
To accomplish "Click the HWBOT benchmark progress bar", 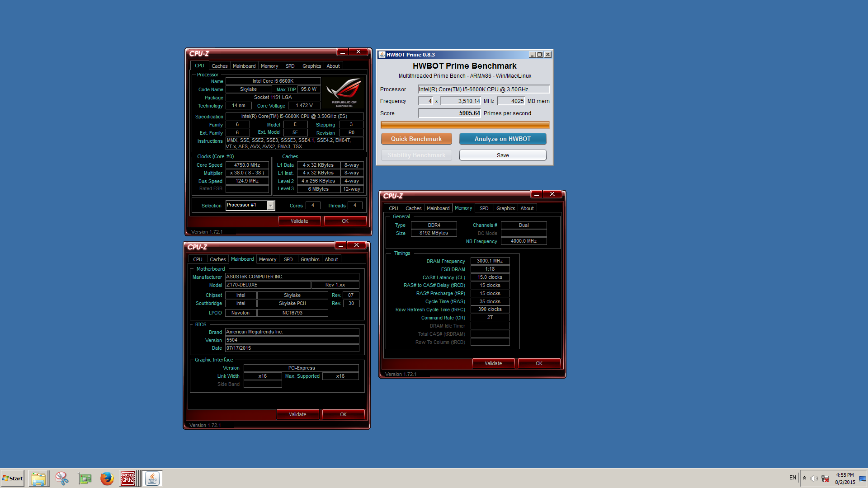I will coord(465,125).
